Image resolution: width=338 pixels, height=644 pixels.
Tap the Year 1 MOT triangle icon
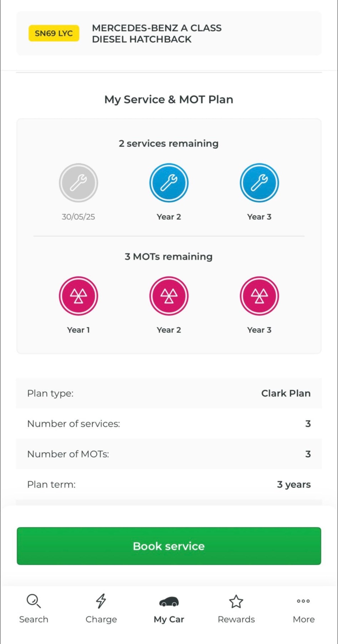coord(78,296)
